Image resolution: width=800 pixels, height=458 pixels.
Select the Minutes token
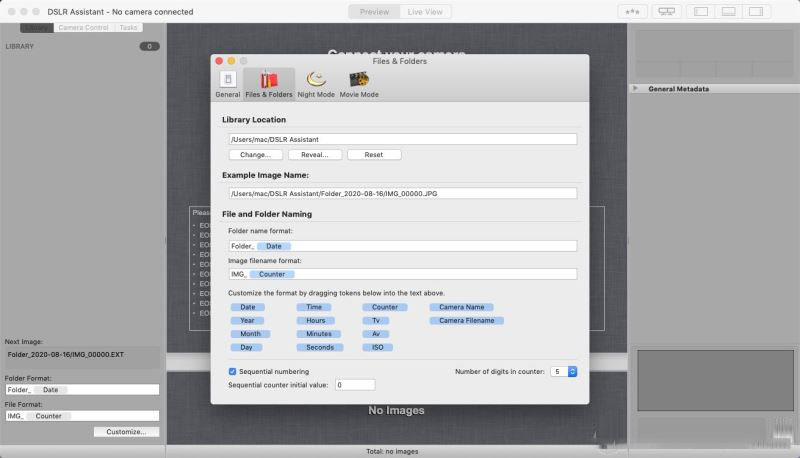tap(318, 334)
